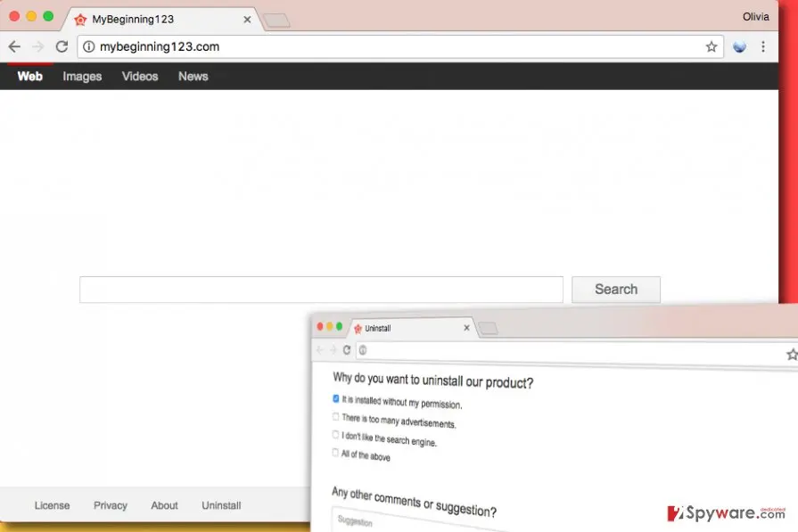
Task: Click the Olivia profile name
Action: point(755,17)
